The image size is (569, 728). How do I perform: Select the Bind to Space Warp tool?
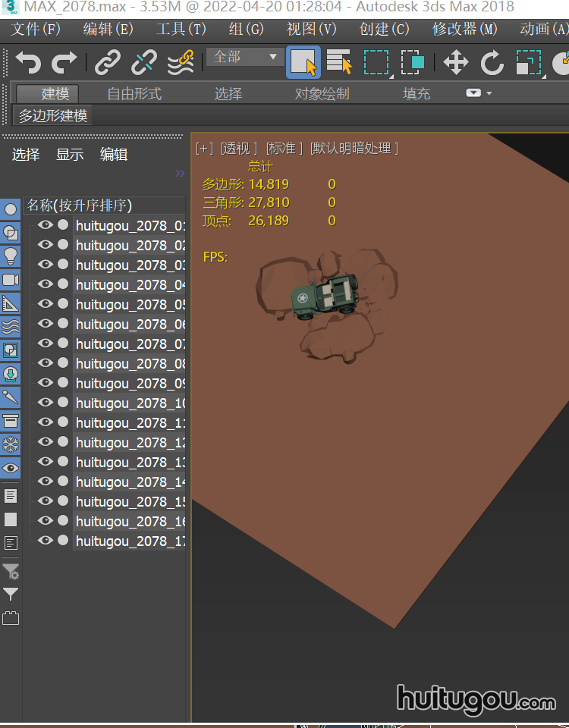coord(180,62)
